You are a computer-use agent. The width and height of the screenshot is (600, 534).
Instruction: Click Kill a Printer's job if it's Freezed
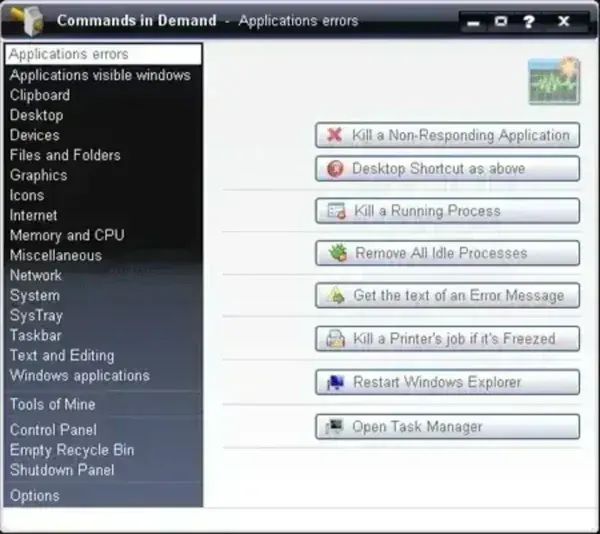[x=447, y=339]
